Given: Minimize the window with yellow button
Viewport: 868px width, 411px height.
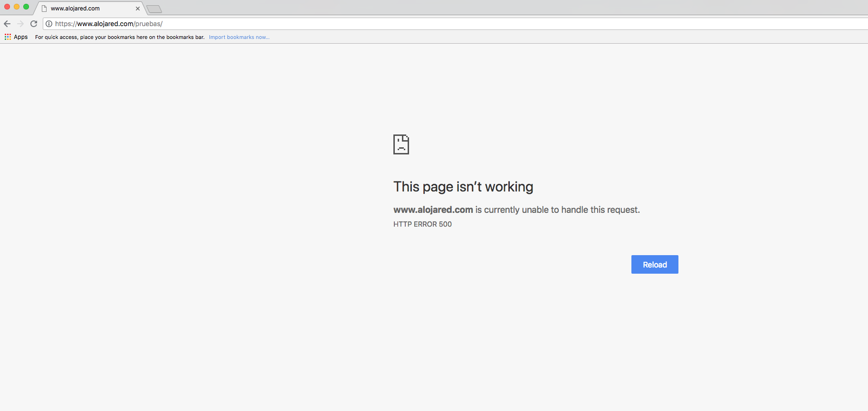Looking at the screenshot, I should (17, 7).
